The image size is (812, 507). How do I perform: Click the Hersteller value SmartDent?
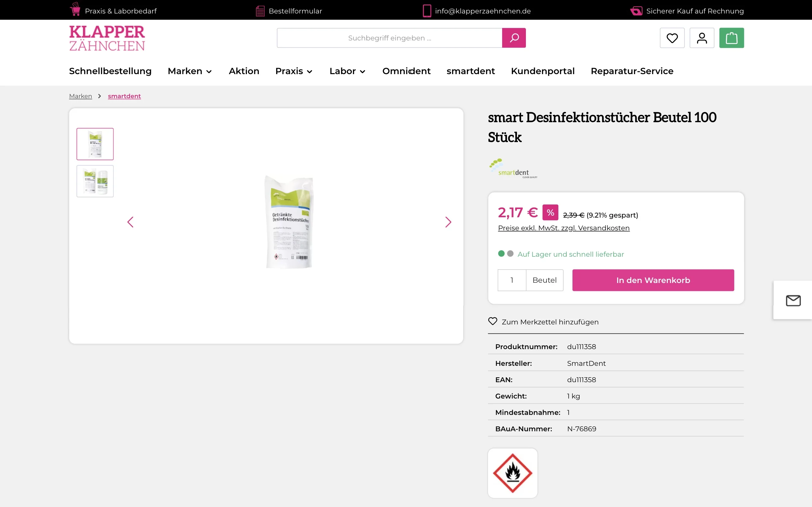[x=586, y=364]
